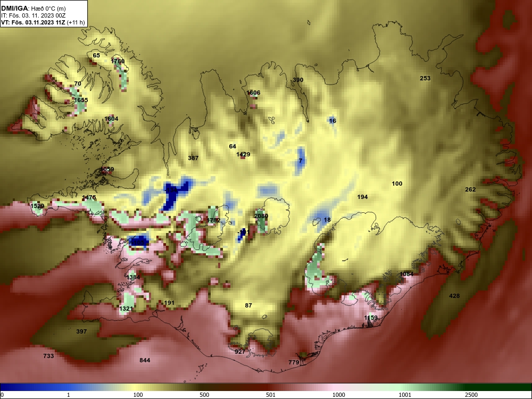Click the 2500 label on the color scale

pos(471,395)
